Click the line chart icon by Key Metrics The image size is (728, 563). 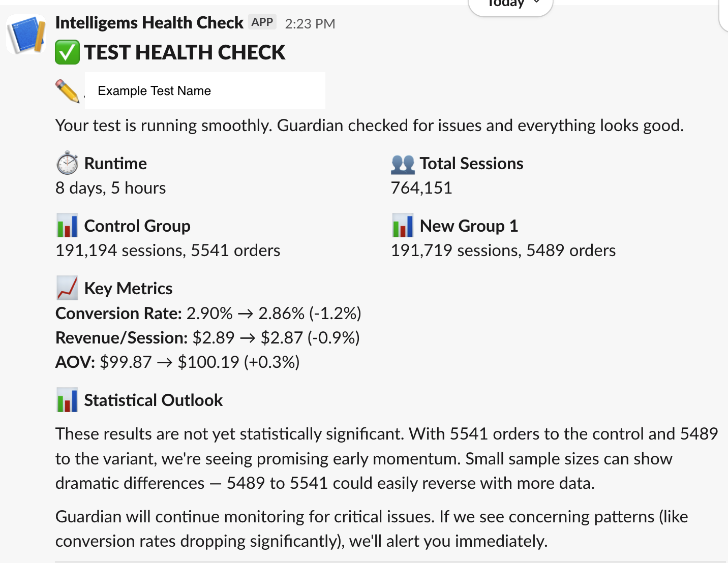(x=67, y=288)
